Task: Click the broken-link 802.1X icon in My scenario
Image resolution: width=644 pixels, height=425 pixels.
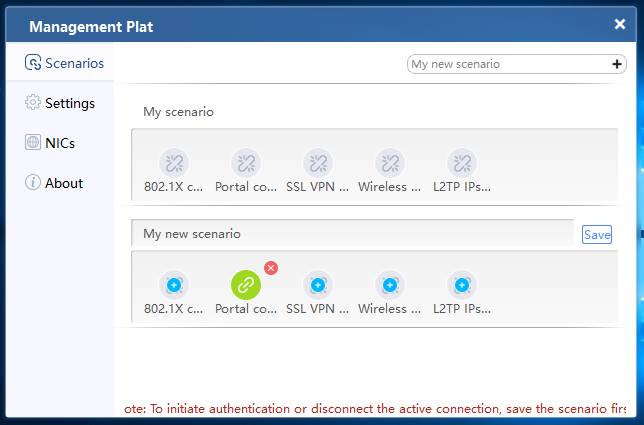Action: [x=174, y=163]
